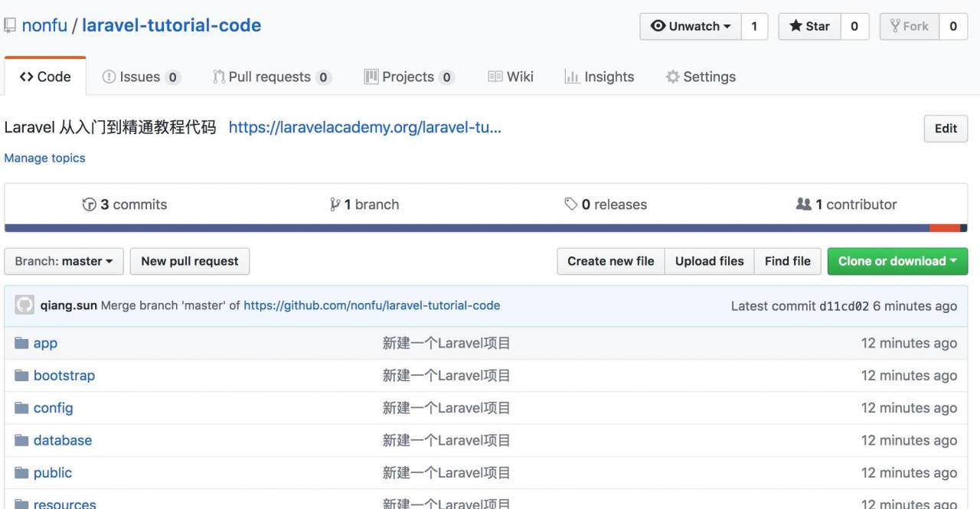Select the Code tab

45,77
